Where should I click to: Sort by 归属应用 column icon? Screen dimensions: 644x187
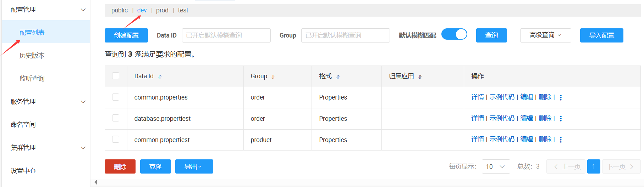(x=420, y=77)
